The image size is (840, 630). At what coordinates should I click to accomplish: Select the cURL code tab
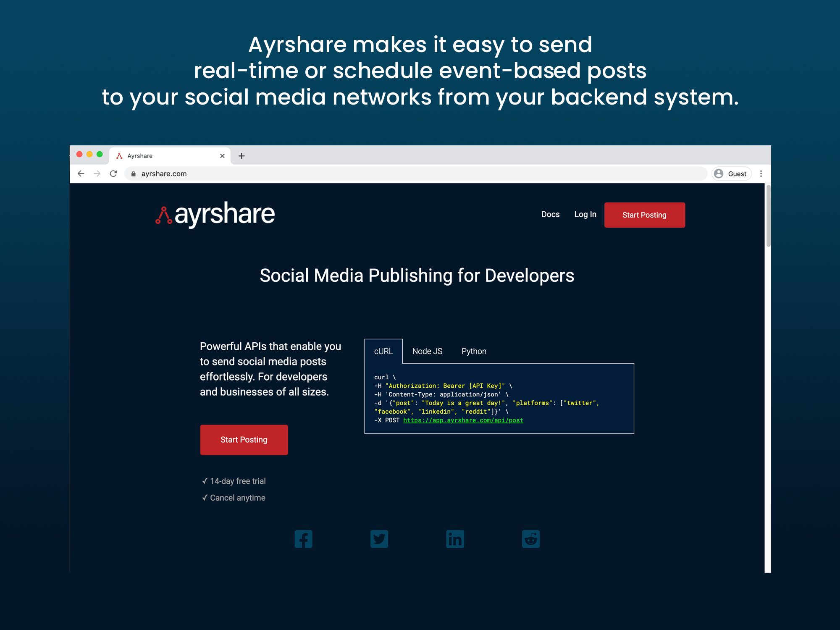(x=383, y=351)
